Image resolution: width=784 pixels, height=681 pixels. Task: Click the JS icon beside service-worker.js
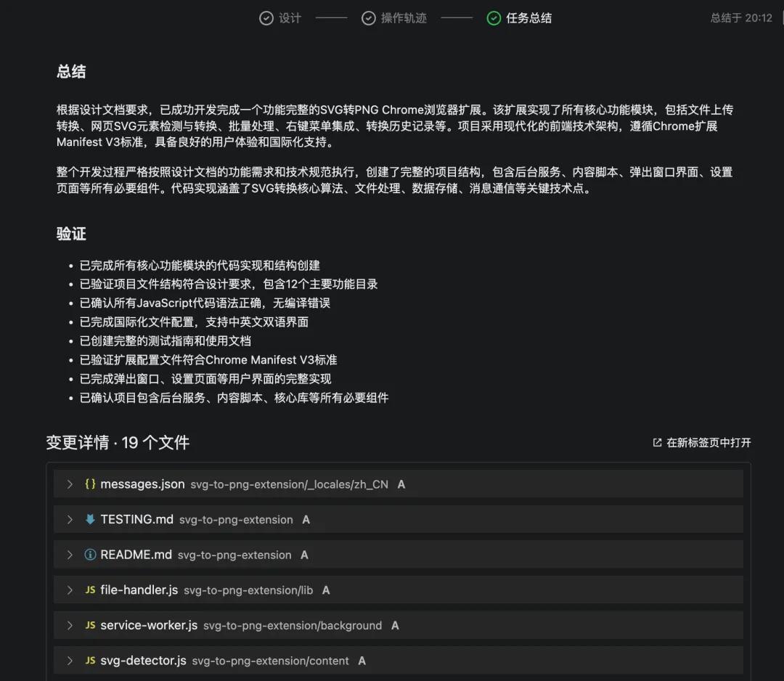point(89,625)
